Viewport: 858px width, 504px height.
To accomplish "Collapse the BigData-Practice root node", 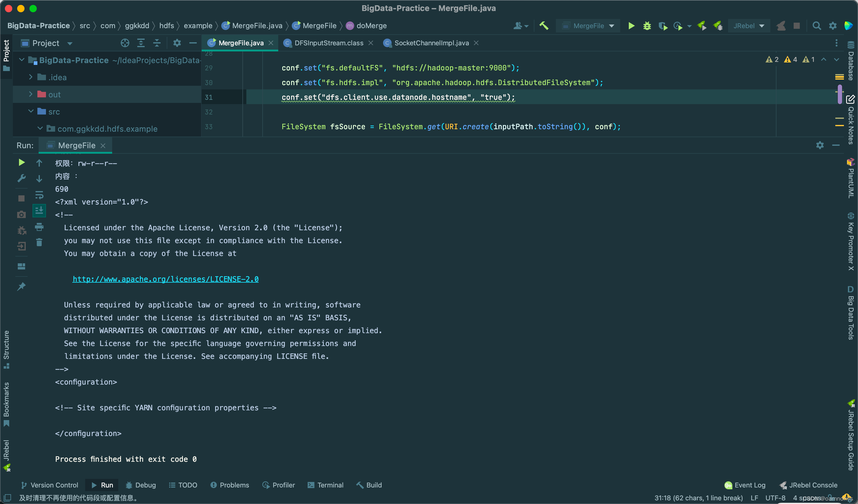I will click(22, 60).
